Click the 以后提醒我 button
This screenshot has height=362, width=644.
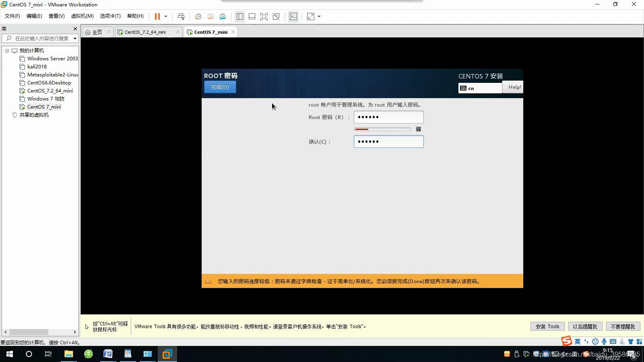pyautogui.click(x=585, y=327)
